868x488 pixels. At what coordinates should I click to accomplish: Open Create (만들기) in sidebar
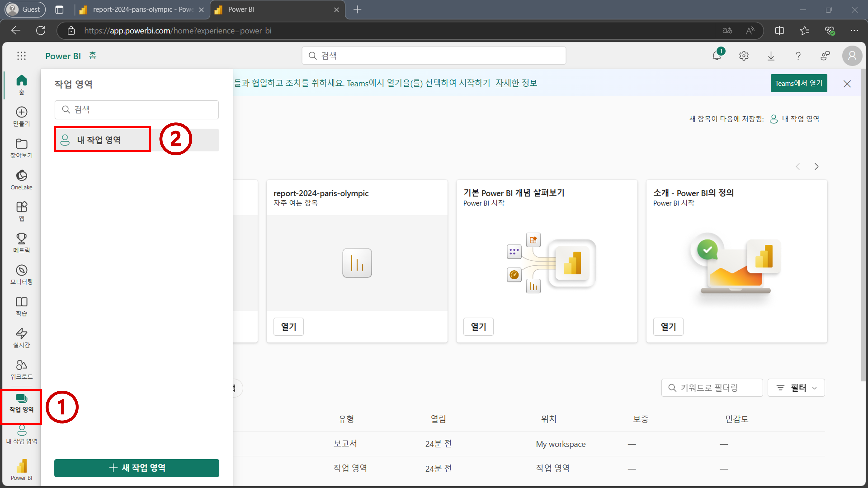pos(22,117)
